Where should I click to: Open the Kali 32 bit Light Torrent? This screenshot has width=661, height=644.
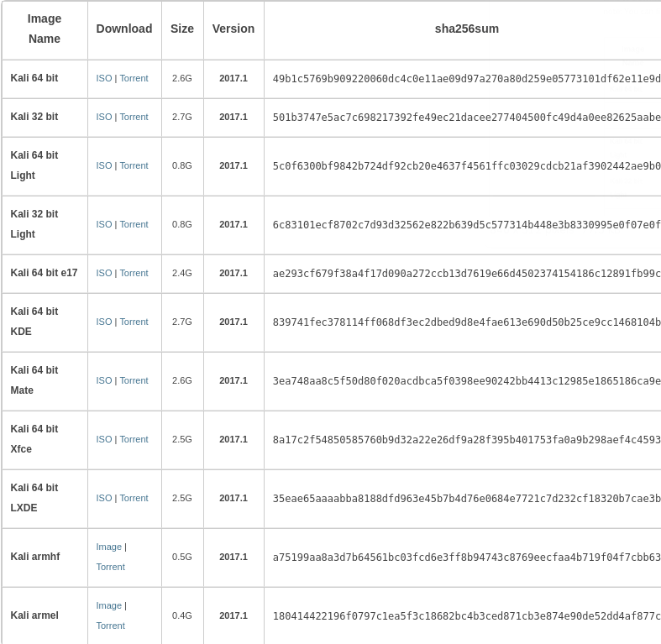pos(134,225)
